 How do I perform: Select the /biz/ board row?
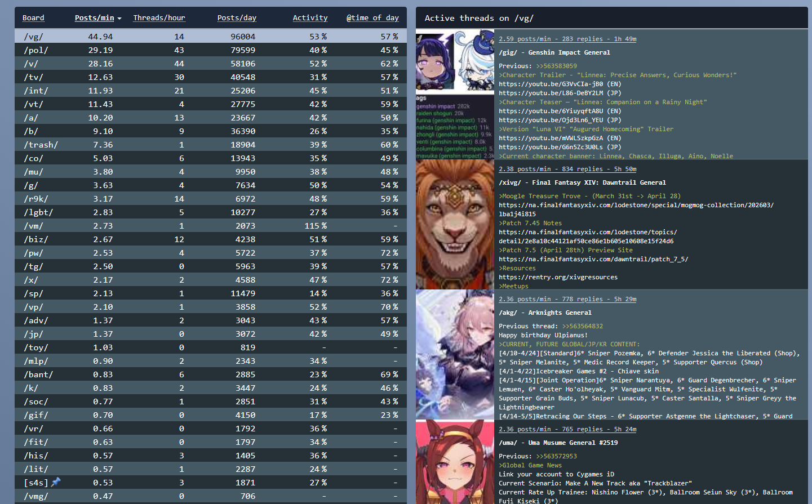coord(211,239)
